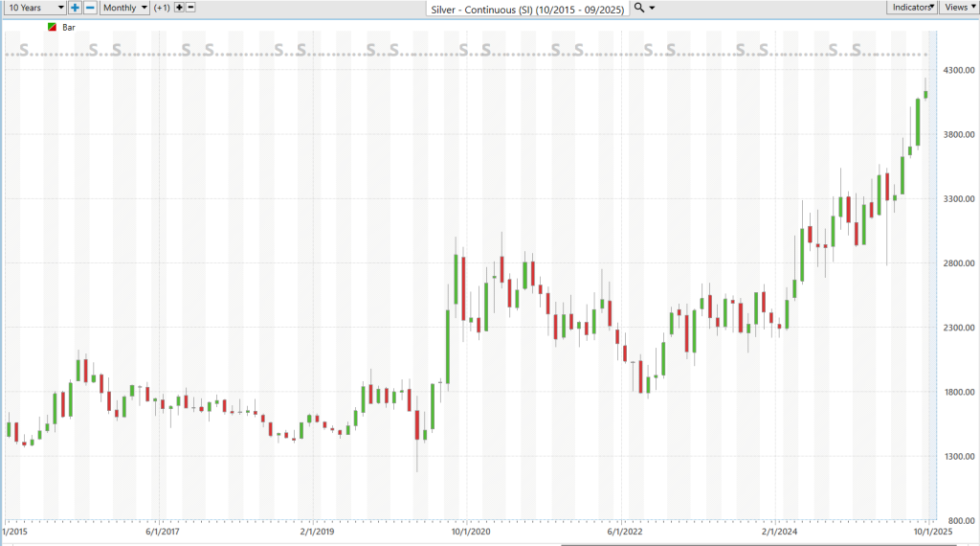Click the rightmost S marker on the dotted line
The width and height of the screenshot is (980, 546).
coord(857,49)
